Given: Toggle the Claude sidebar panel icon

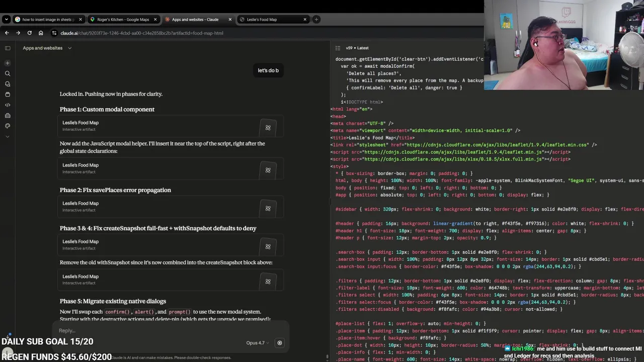Looking at the screenshot, I should coord(8,48).
